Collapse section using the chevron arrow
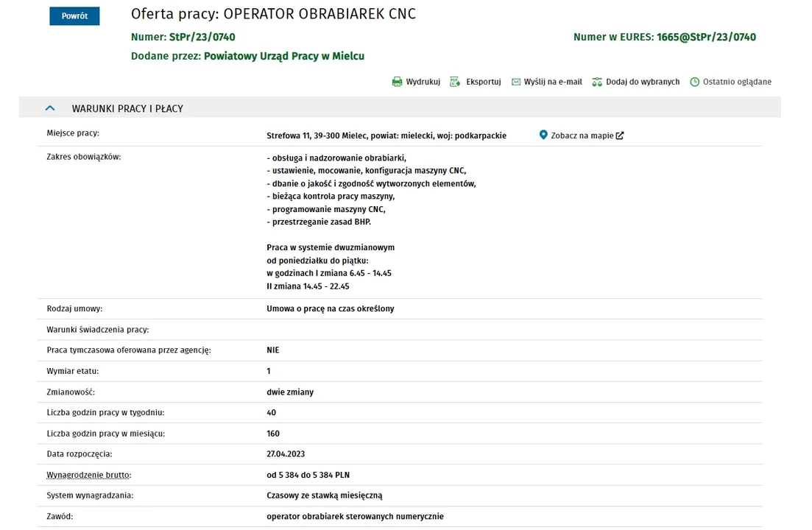 point(50,108)
